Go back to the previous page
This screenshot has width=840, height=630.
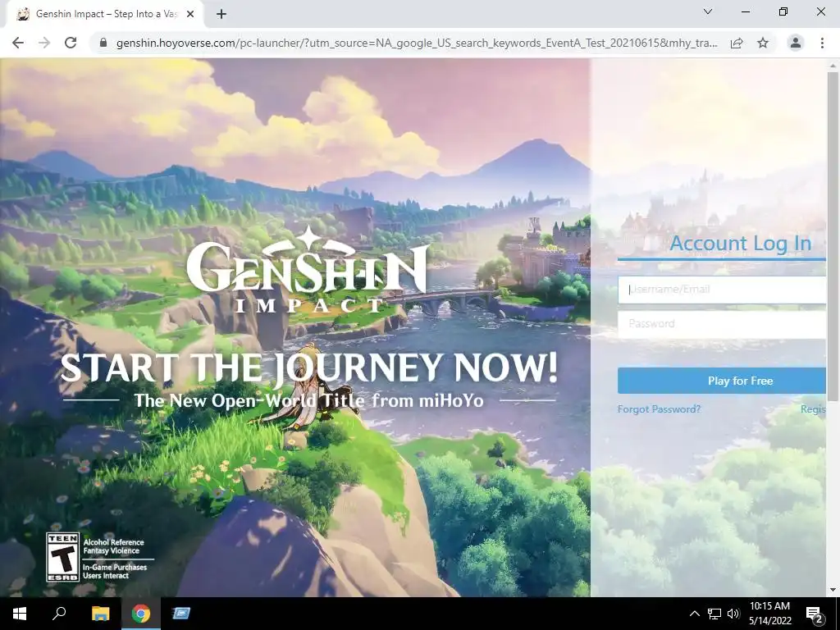click(18, 43)
